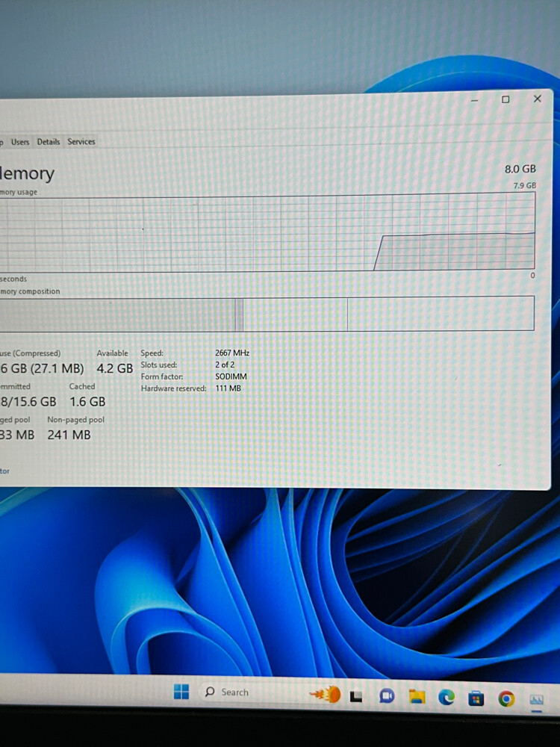Click the memory composition bar
The width and height of the screenshot is (560, 747).
point(267,314)
